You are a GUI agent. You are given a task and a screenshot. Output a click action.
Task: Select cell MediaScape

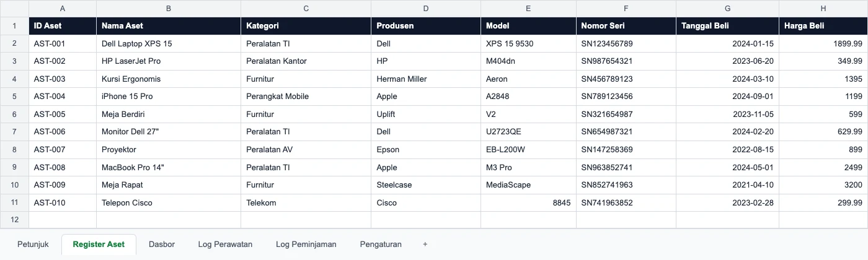[528, 185]
